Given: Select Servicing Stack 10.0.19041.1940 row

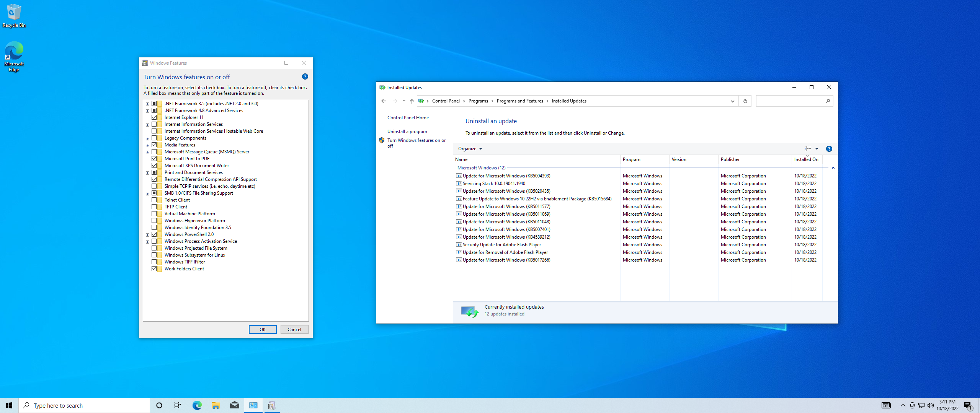Looking at the screenshot, I should pyautogui.click(x=494, y=184).
